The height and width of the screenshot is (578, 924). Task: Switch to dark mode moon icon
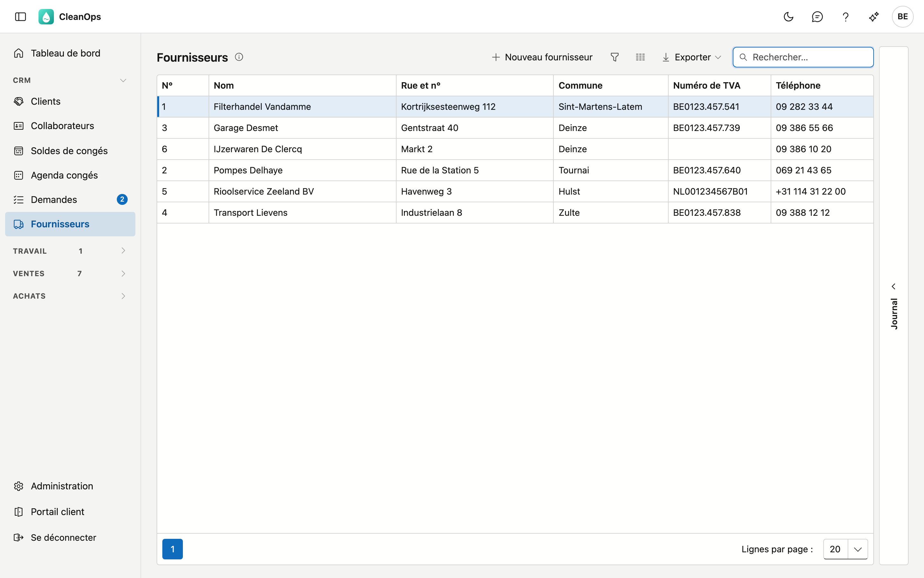click(x=789, y=16)
